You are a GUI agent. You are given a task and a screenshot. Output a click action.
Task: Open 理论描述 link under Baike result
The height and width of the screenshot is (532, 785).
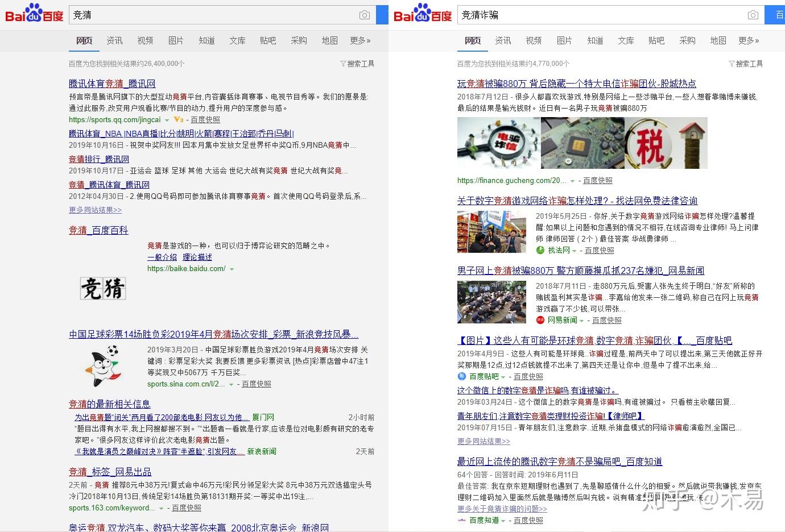[197, 257]
